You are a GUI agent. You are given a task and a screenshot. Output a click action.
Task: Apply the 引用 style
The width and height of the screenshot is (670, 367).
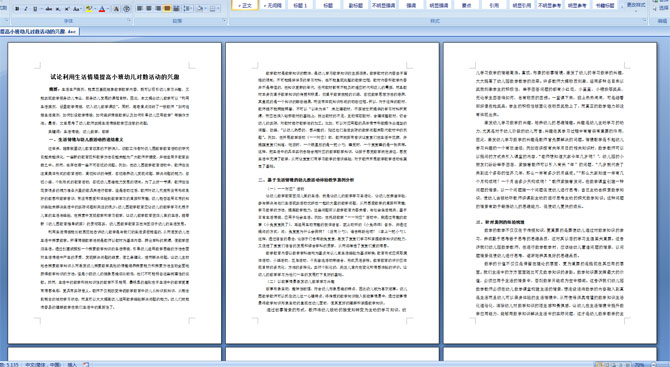point(494,5)
